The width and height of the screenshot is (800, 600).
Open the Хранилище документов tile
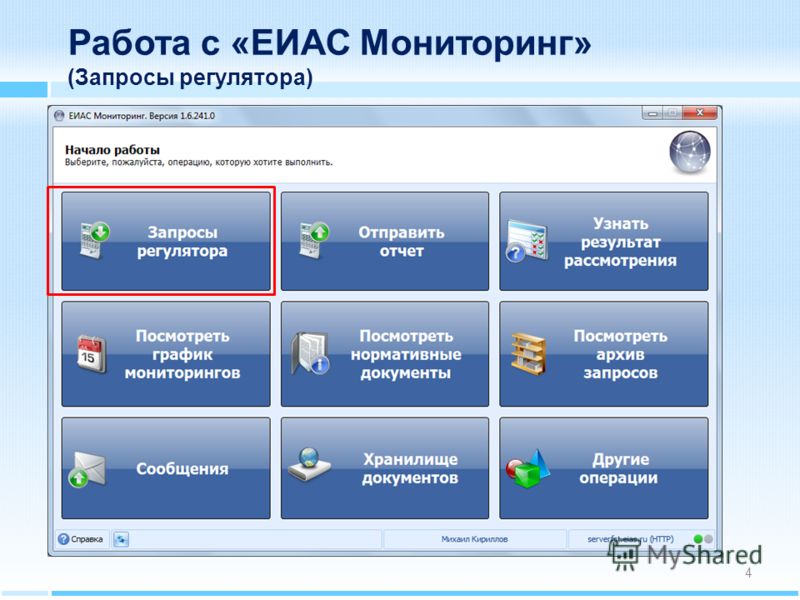click(385, 468)
